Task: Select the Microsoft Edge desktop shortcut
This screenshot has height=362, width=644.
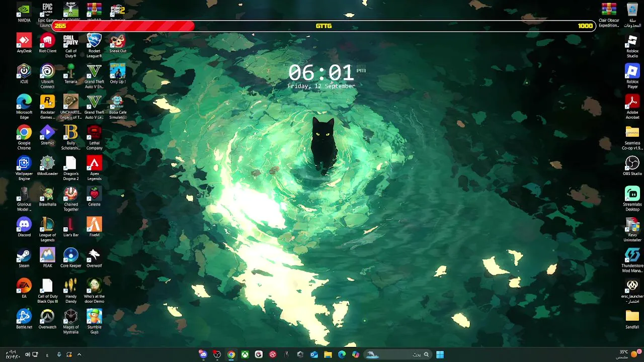Action: tap(24, 107)
